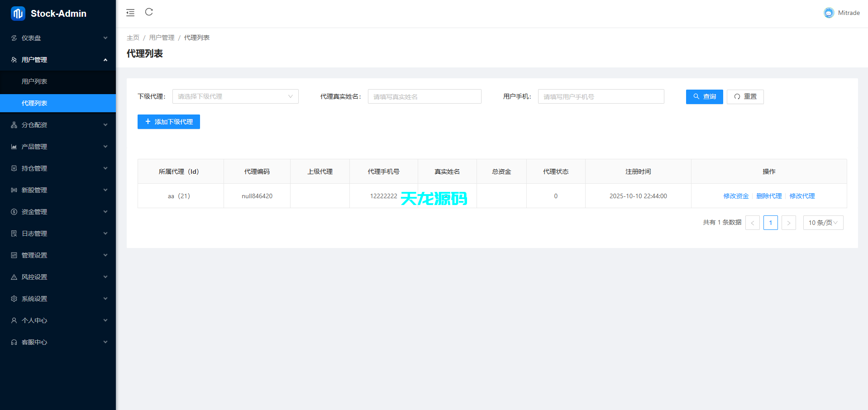The width and height of the screenshot is (868, 410).
Task: Click the 持仓管理 sidebar icon
Action: tap(14, 168)
